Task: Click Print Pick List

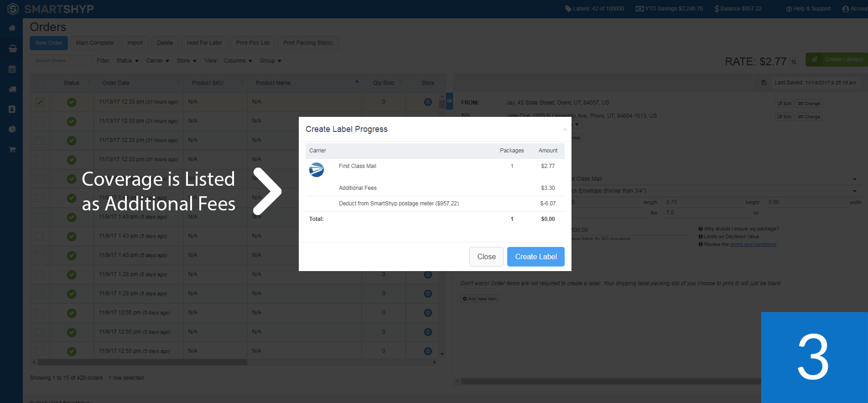Action: coord(253,43)
